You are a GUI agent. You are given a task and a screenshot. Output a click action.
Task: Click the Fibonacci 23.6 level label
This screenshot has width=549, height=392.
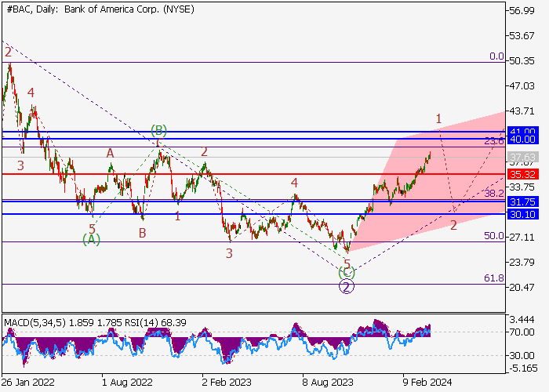494,141
